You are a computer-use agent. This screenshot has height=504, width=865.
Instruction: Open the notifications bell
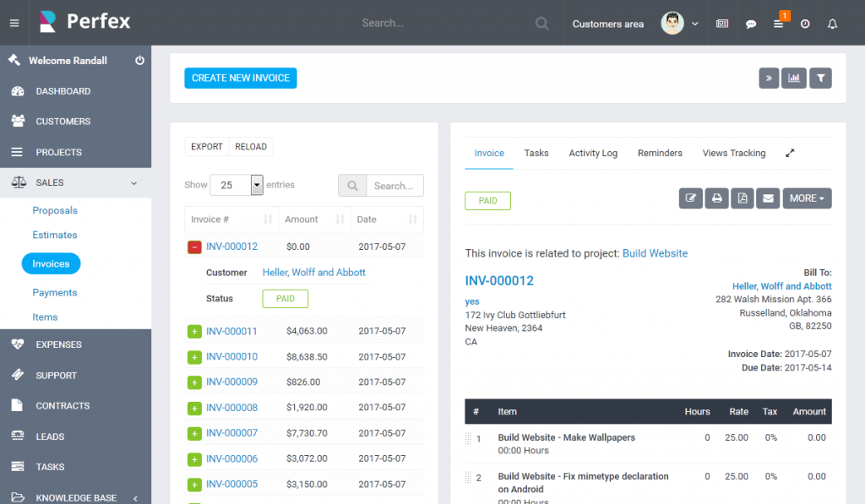coord(832,23)
